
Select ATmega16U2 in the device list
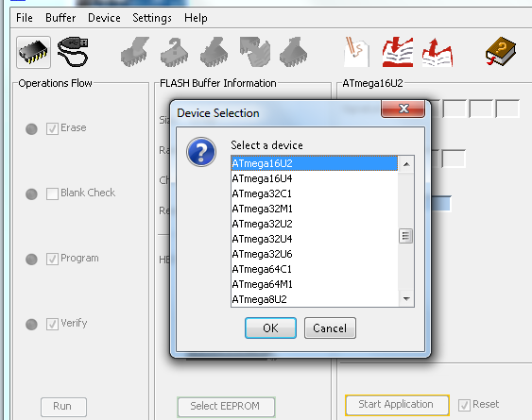coord(314,163)
